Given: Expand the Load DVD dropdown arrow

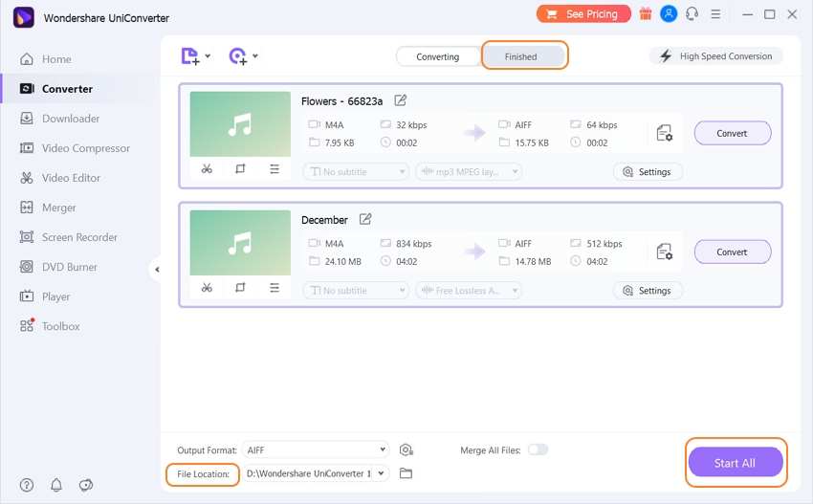Looking at the screenshot, I should (255, 56).
